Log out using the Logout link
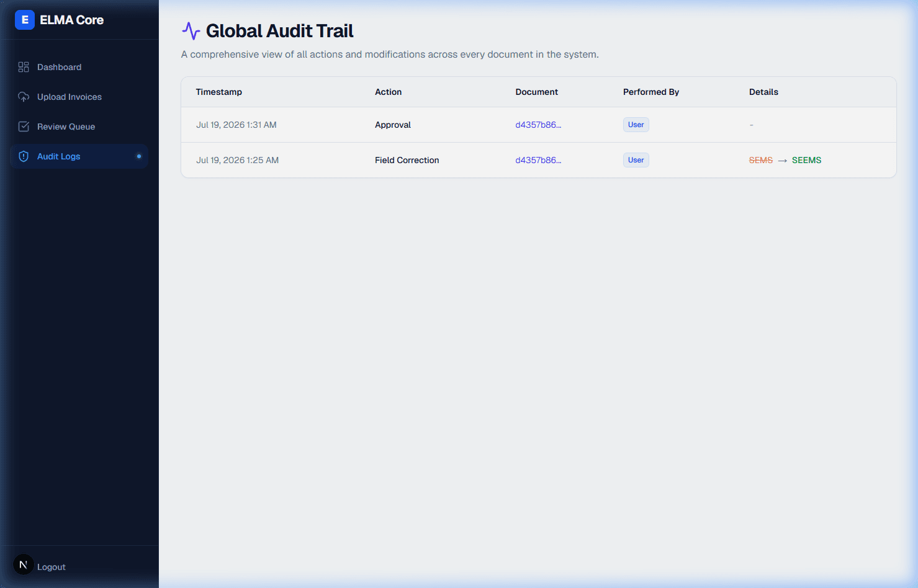This screenshot has width=918, height=588. point(52,567)
